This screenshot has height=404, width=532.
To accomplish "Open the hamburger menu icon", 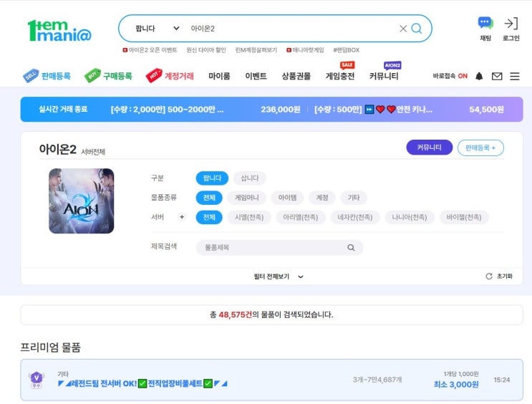I will coord(515,77).
